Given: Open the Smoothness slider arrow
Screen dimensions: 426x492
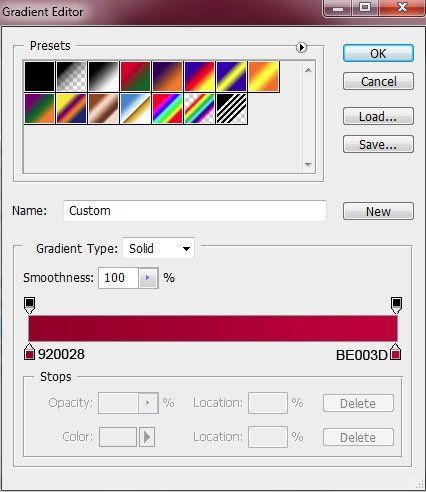Looking at the screenshot, I should (x=148, y=278).
